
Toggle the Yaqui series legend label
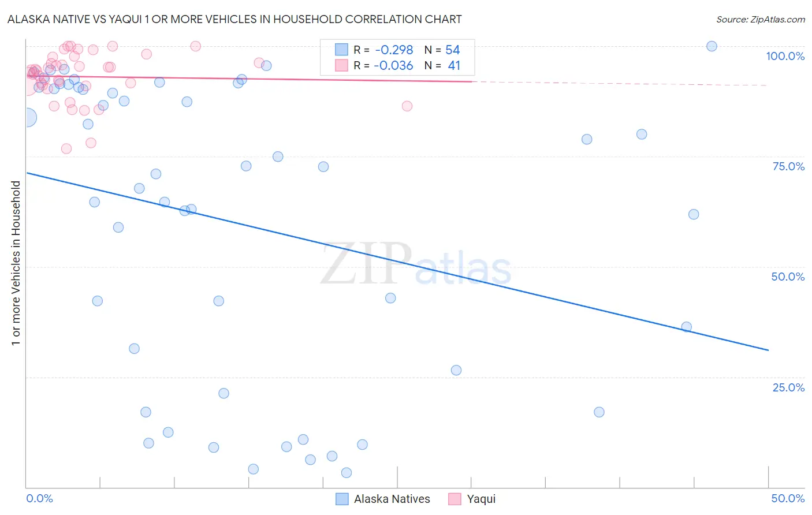coord(481,499)
